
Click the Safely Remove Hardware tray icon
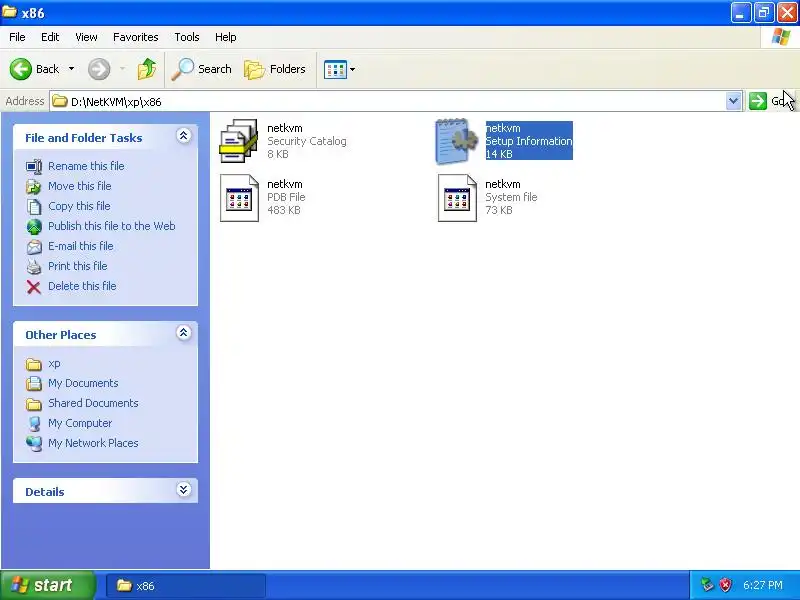[x=707, y=585]
